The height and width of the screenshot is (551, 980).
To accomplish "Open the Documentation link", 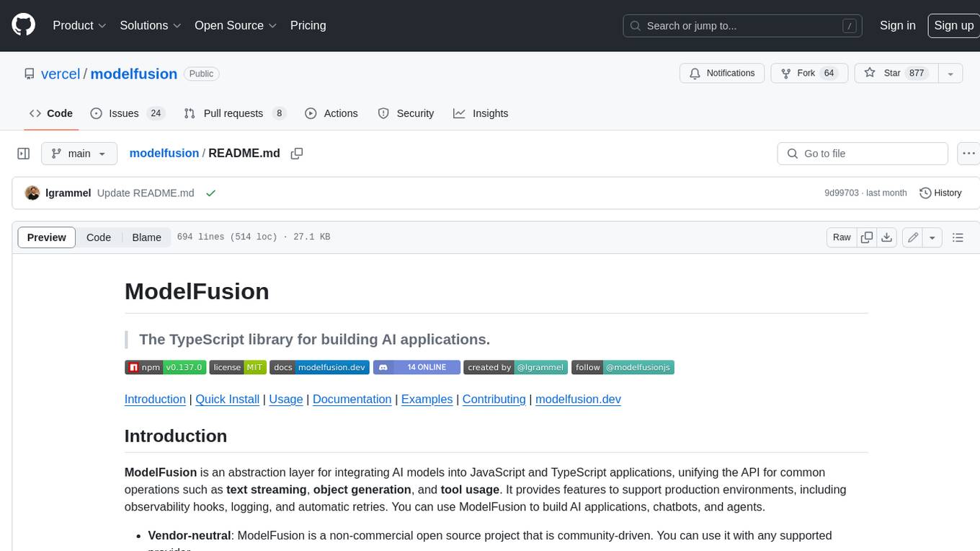I will click(x=352, y=400).
